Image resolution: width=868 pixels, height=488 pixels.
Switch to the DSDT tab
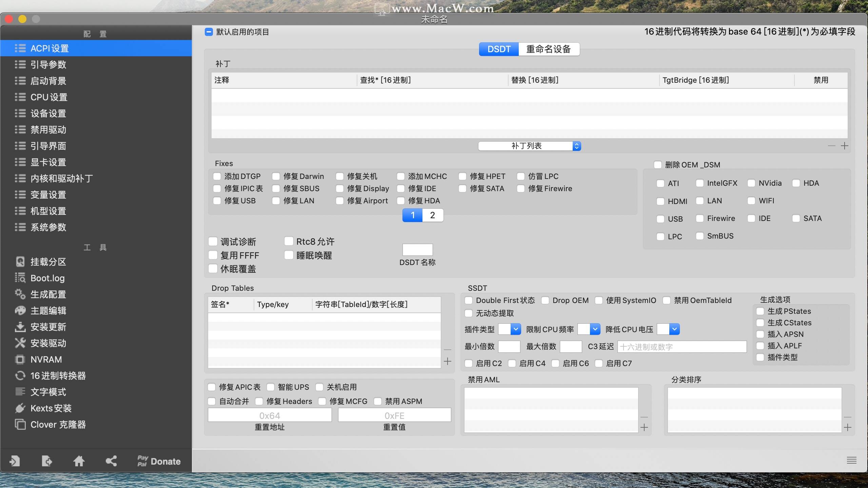(x=499, y=49)
